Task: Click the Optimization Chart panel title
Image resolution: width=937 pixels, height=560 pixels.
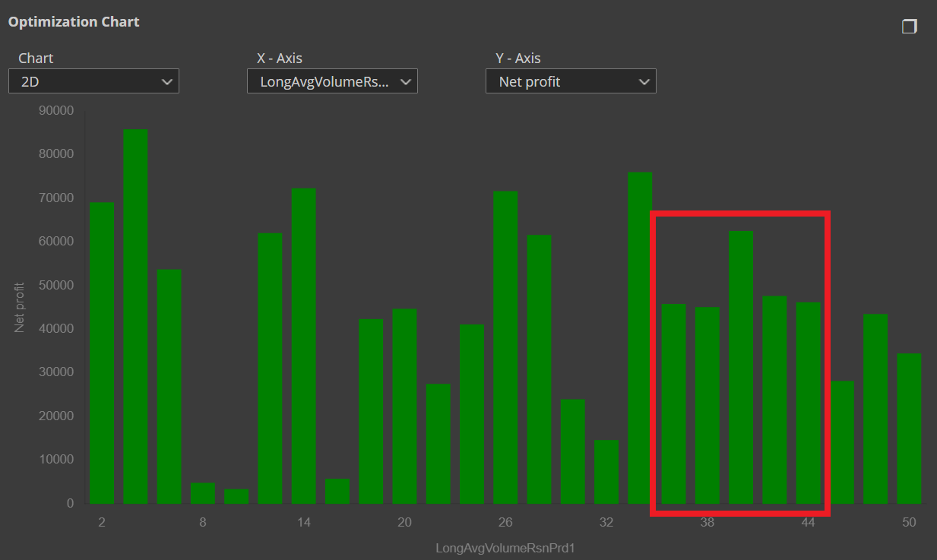Action: click(x=74, y=22)
